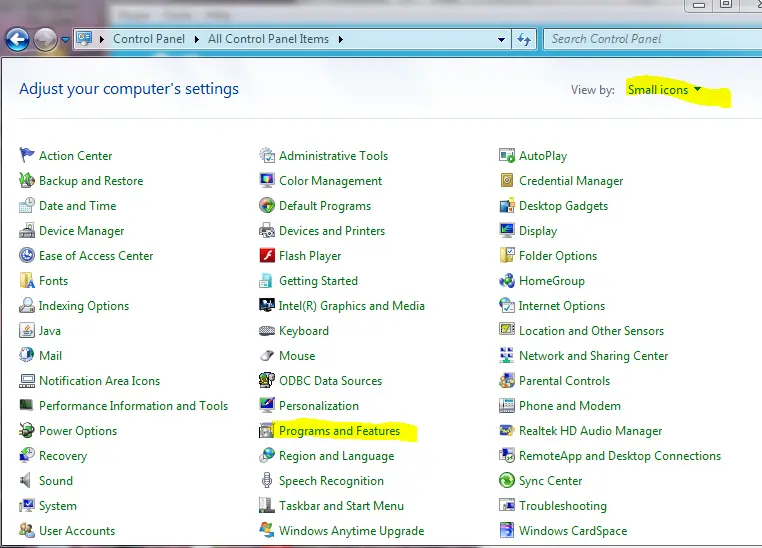Click the Network and Sharing Center icon
The width and height of the screenshot is (762, 548).
507,355
